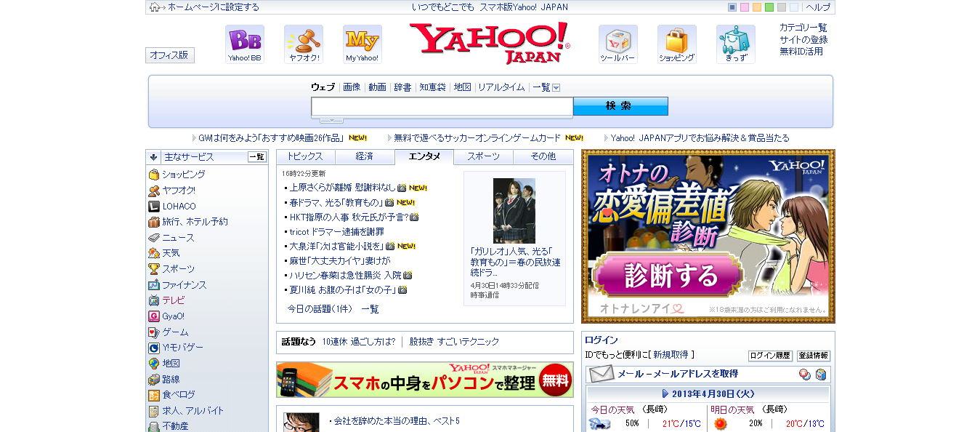The height and width of the screenshot is (432, 980).
Task: Open the Yahoo! BB icon
Action: [245, 44]
